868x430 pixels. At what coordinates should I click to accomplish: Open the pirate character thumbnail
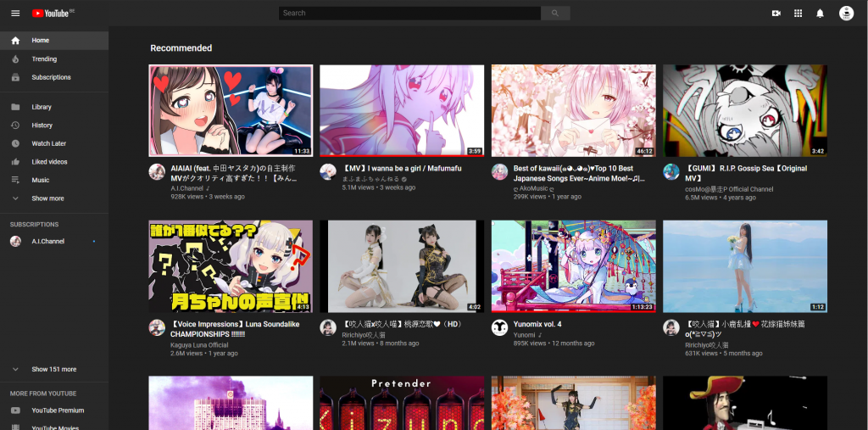[x=745, y=403]
